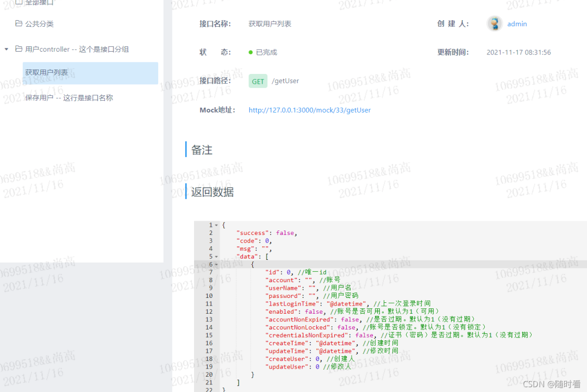Click the "id": 0 唯一id line
This screenshot has width=587, height=392.
(x=296, y=272)
